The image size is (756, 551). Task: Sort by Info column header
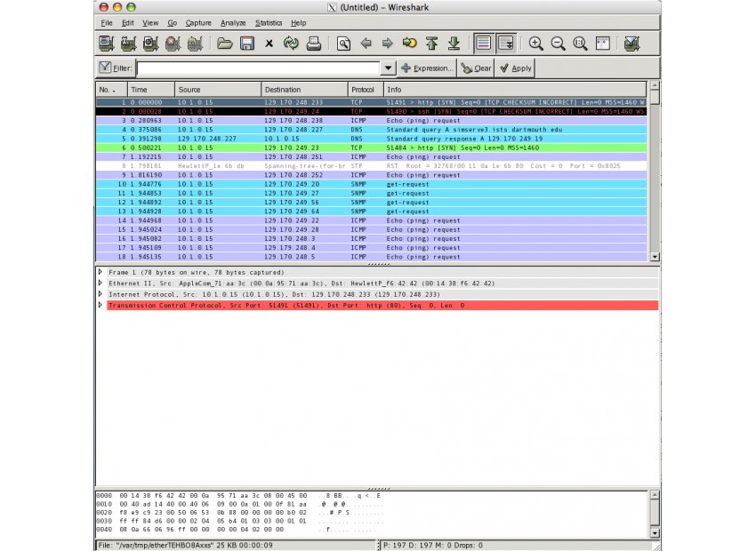[x=515, y=90]
